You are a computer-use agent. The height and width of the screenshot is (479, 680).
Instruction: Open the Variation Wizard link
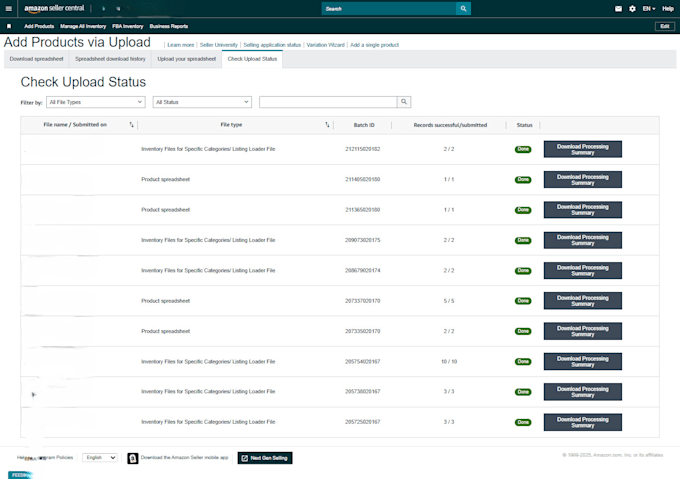(325, 45)
